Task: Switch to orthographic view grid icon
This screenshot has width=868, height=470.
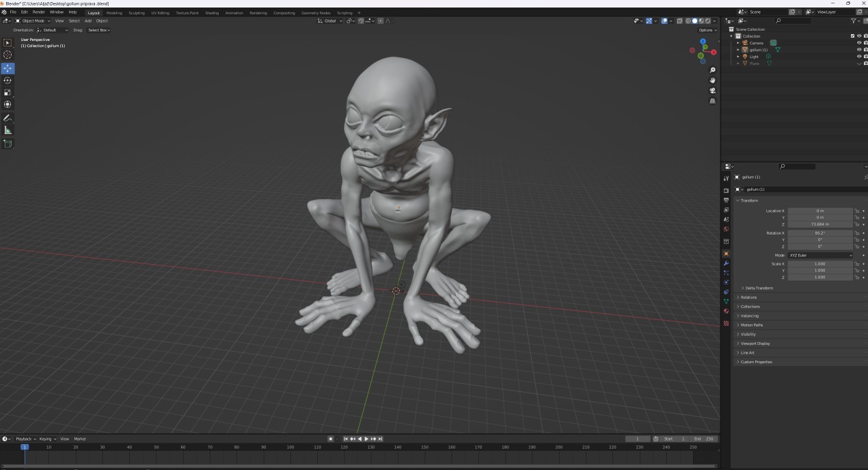Action: (x=712, y=101)
